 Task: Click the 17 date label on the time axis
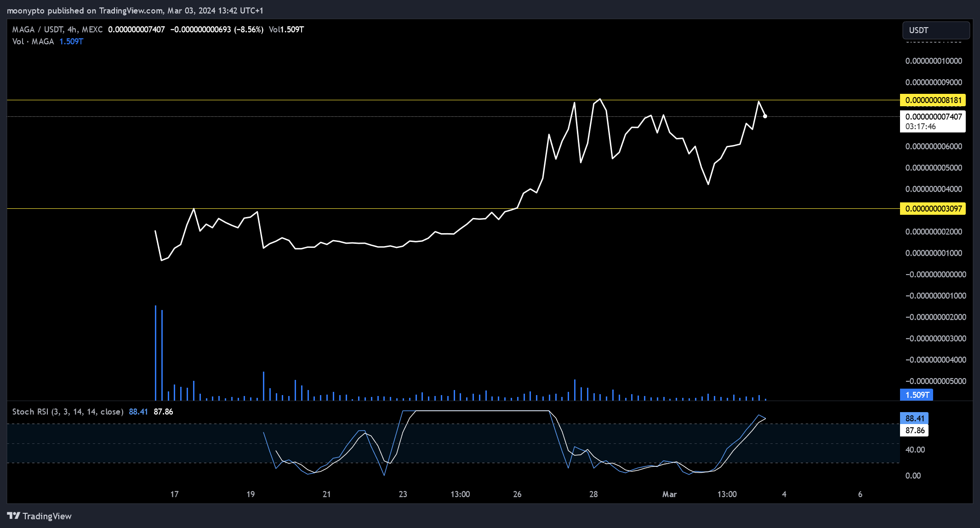pyautogui.click(x=174, y=494)
